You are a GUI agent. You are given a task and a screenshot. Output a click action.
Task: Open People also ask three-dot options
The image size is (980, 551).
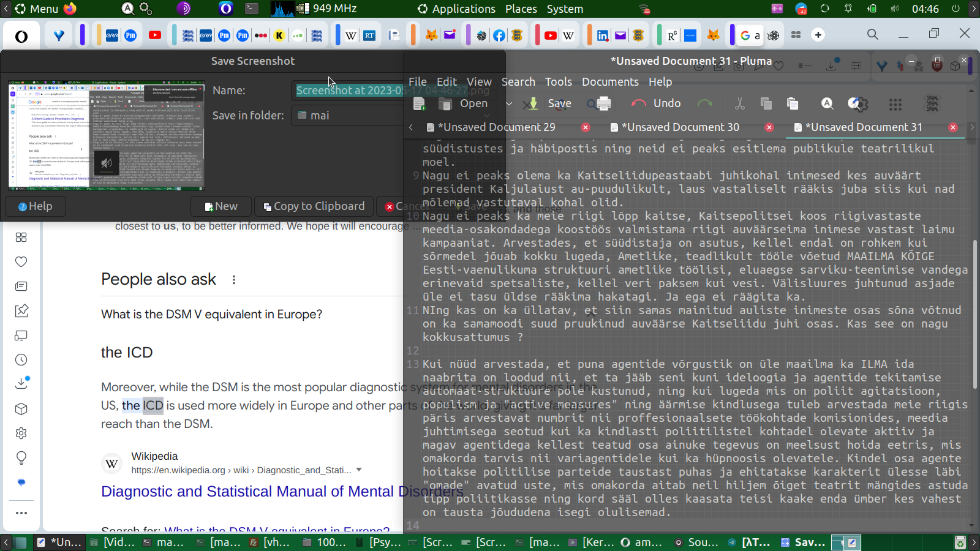[233, 280]
